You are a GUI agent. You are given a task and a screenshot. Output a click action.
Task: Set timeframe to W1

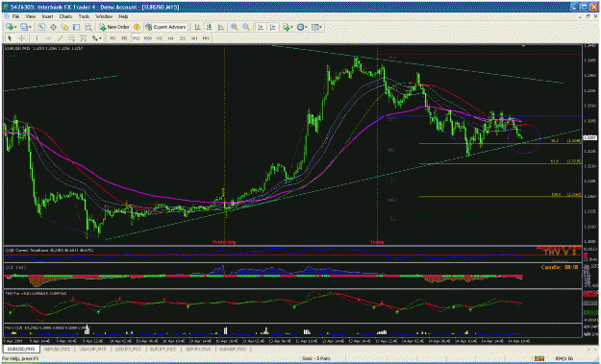click(194, 38)
